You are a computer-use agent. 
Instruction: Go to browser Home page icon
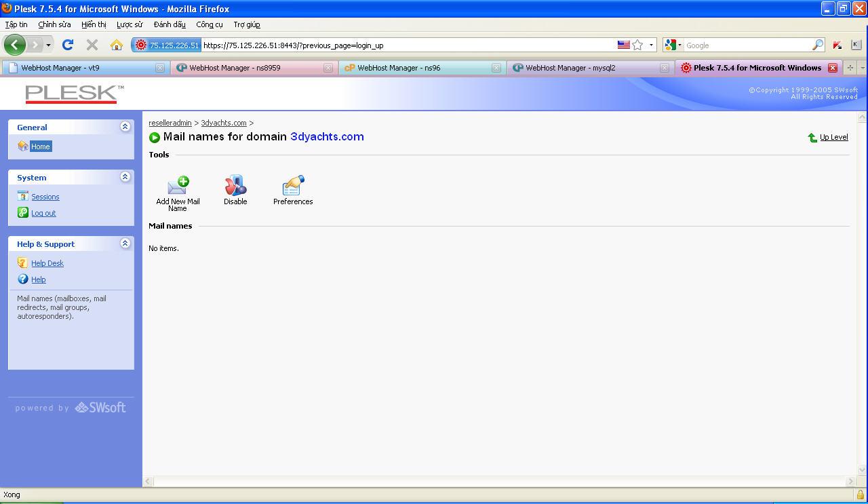click(x=117, y=45)
